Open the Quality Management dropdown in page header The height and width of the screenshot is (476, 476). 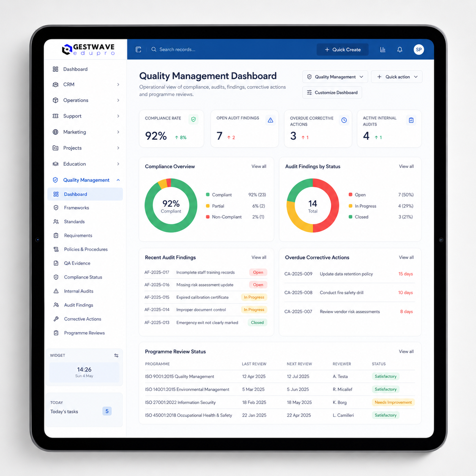(x=335, y=77)
